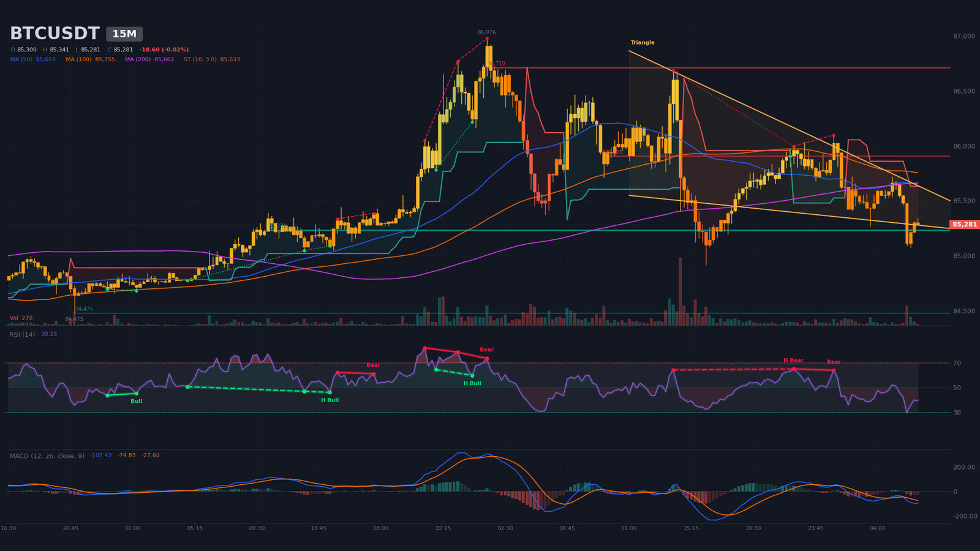
Task: Click the 04:00 time axis label
Action: point(877,528)
